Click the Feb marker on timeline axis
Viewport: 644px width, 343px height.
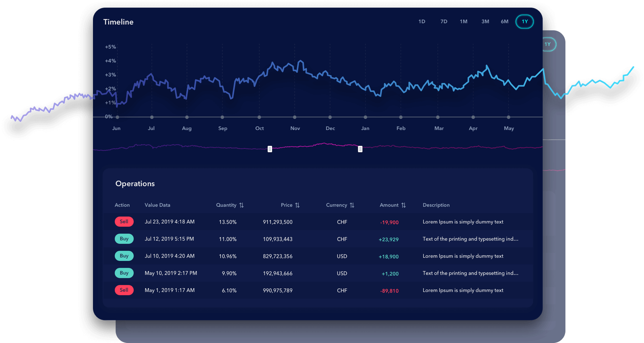pos(401,117)
